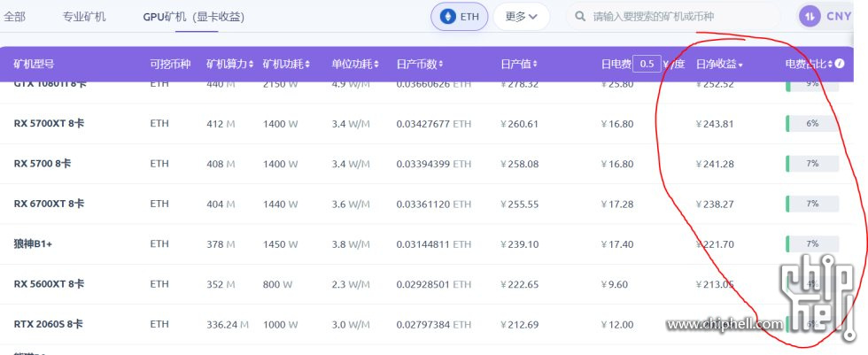Screen dimensions: 868x355
Task: Expand the 更多 dropdown
Action: click(522, 17)
